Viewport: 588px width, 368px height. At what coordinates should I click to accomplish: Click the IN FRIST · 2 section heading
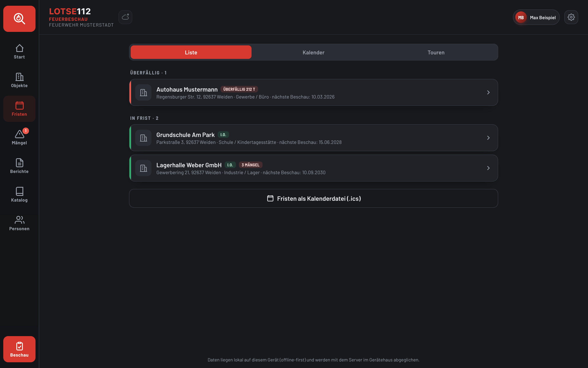tap(144, 118)
